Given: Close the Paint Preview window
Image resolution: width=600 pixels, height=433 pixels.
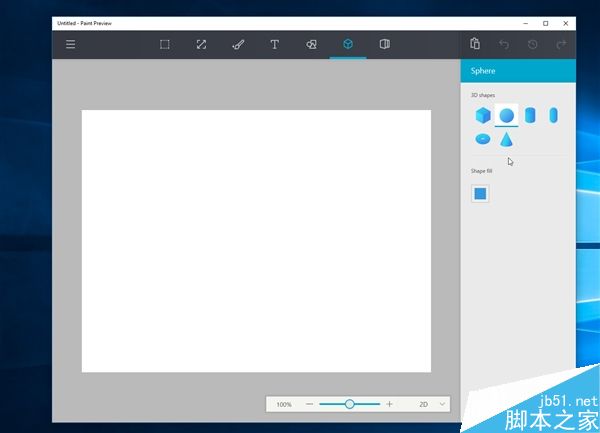Looking at the screenshot, I should [566, 23].
